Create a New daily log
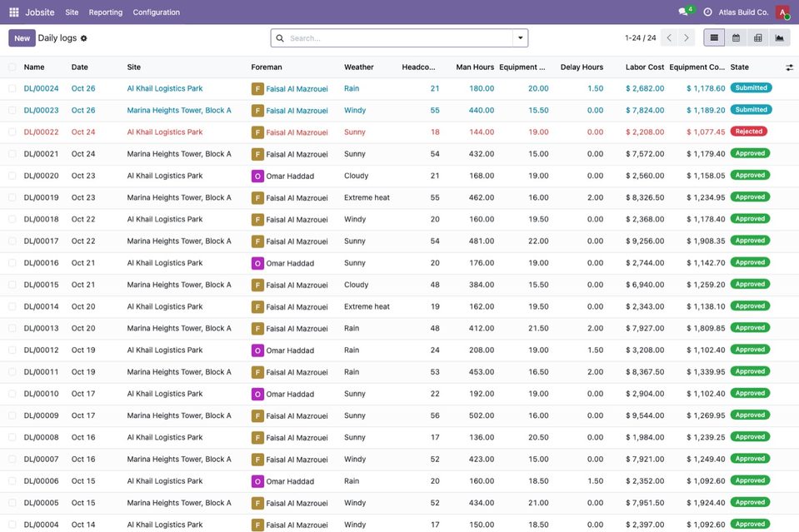Screen dimensions: 799x532 click(x=22, y=38)
